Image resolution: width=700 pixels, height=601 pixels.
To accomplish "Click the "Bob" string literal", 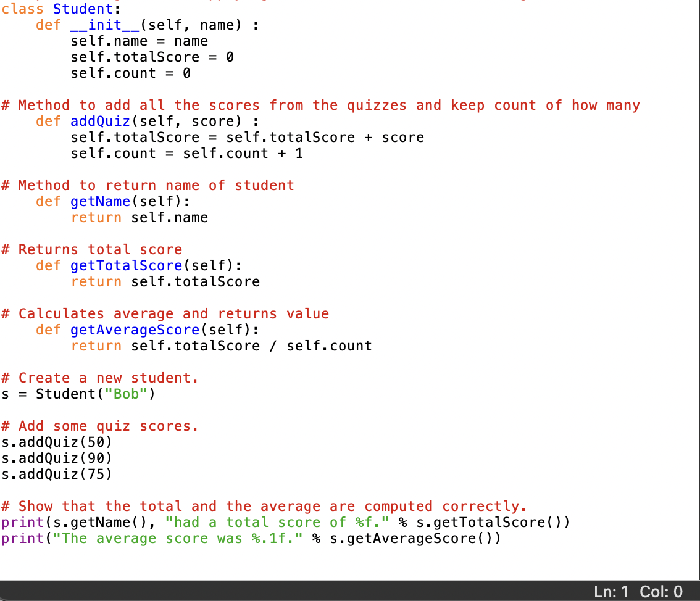I will pyautogui.click(x=125, y=394).
